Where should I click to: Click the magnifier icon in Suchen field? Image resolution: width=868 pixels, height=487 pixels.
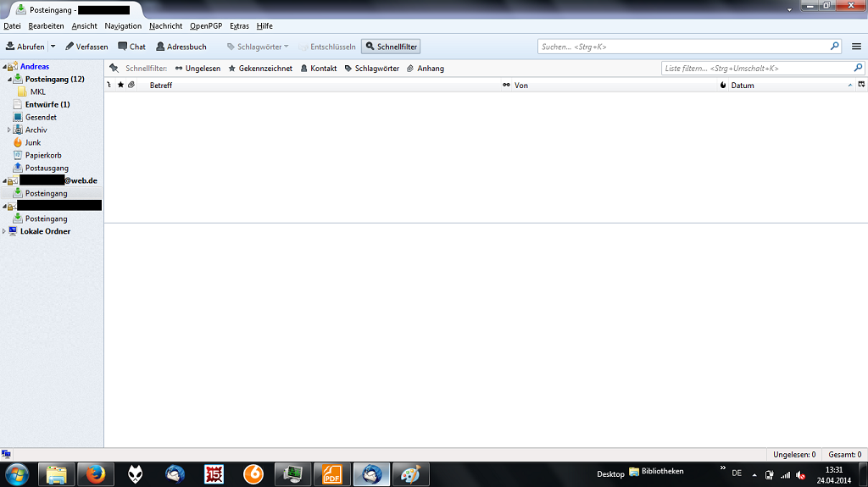pos(835,47)
